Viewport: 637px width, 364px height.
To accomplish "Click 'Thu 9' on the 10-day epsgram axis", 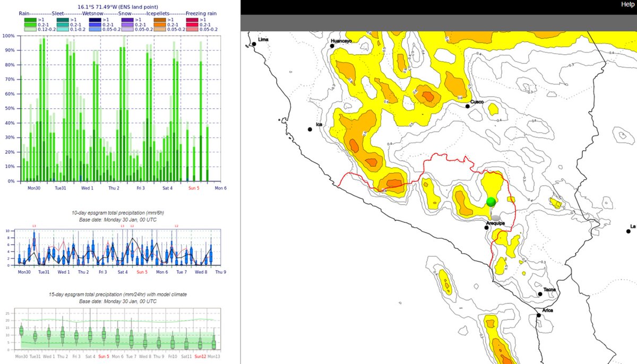I will [x=220, y=272].
